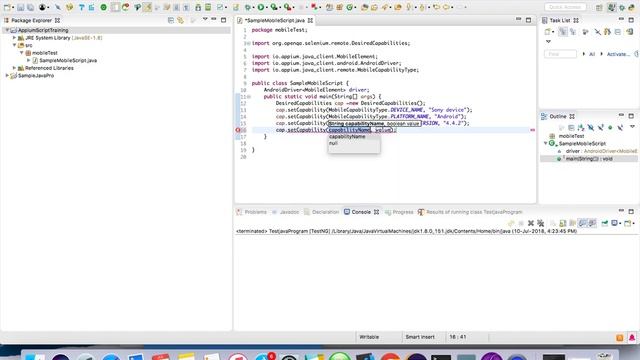Collapse the mobileTest package node
Viewport: 640px width, 360px height.
coord(22,53)
